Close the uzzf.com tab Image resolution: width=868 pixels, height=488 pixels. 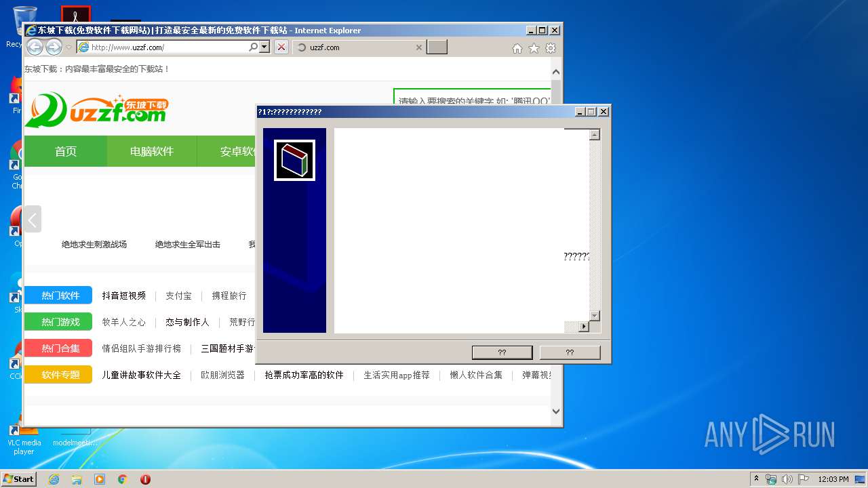(x=418, y=47)
